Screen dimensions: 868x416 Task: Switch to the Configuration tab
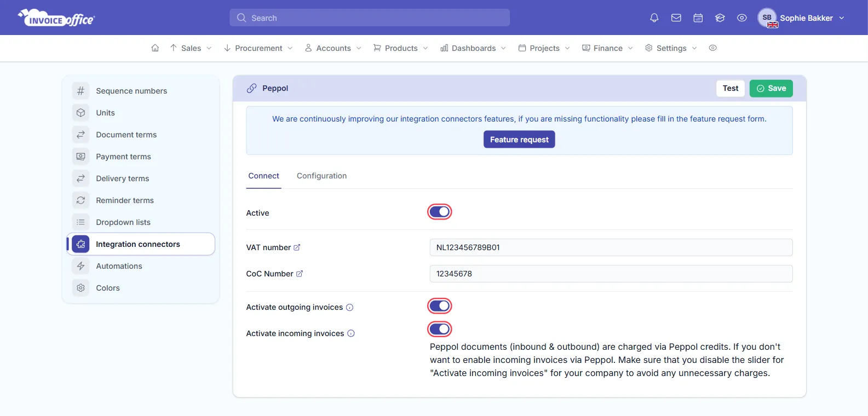321,176
